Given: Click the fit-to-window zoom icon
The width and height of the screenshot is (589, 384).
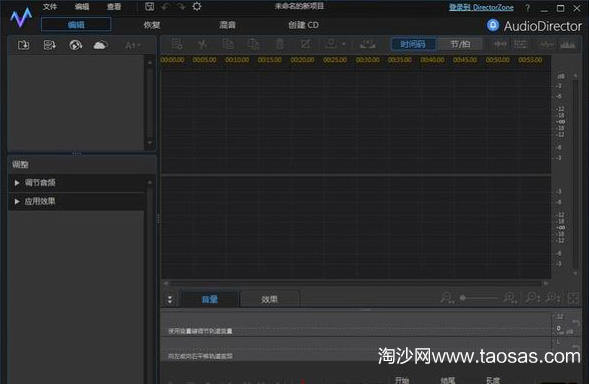Looking at the screenshot, I should pos(573,298).
